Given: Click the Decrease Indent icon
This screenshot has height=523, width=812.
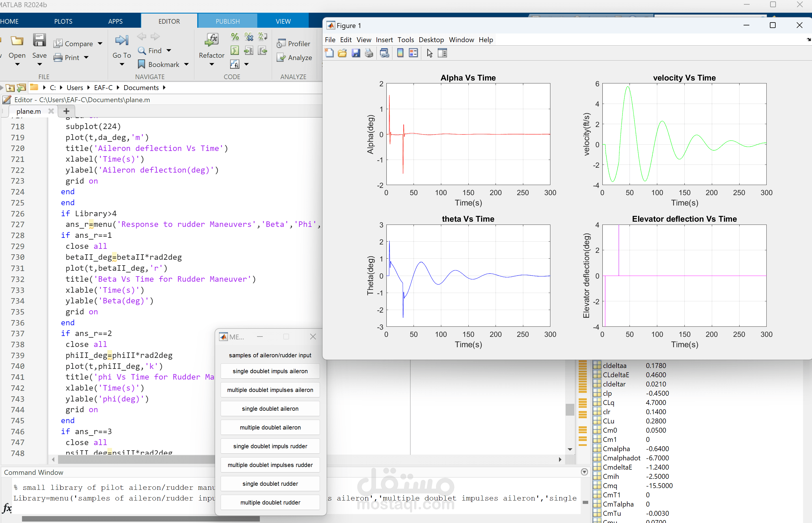Looking at the screenshot, I should pyautogui.click(x=262, y=51).
